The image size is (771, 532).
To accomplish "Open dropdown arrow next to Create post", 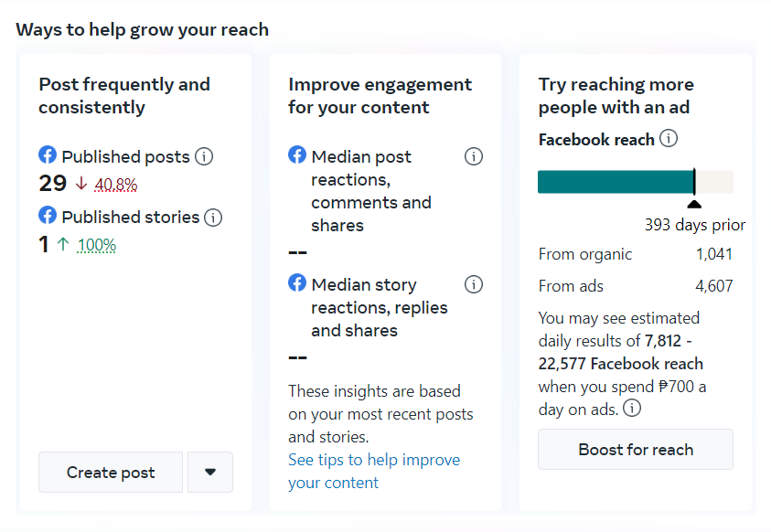I will click(210, 473).
